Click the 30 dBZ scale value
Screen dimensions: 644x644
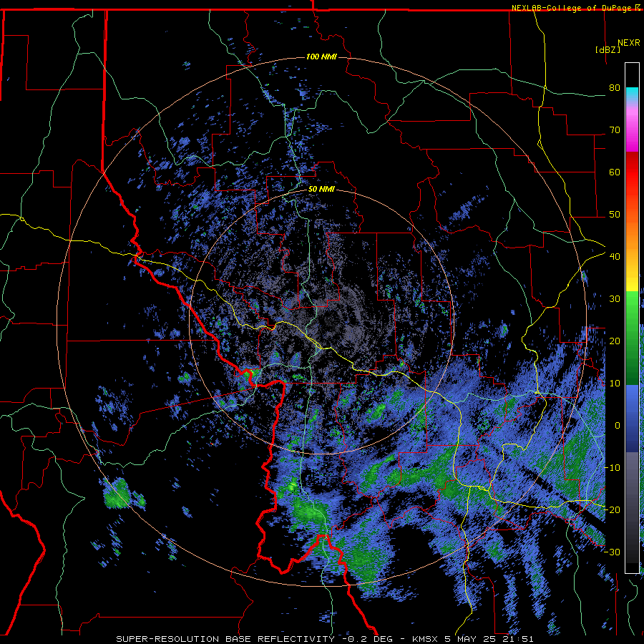click(615, 299)
